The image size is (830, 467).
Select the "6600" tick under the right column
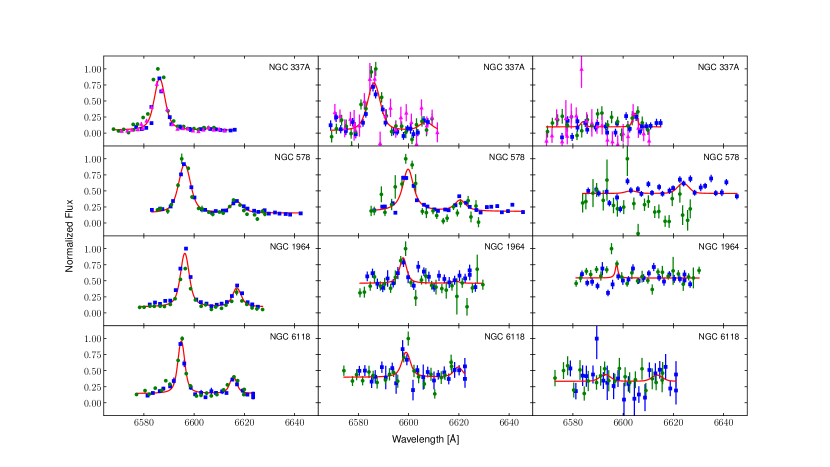coord(623,423)
